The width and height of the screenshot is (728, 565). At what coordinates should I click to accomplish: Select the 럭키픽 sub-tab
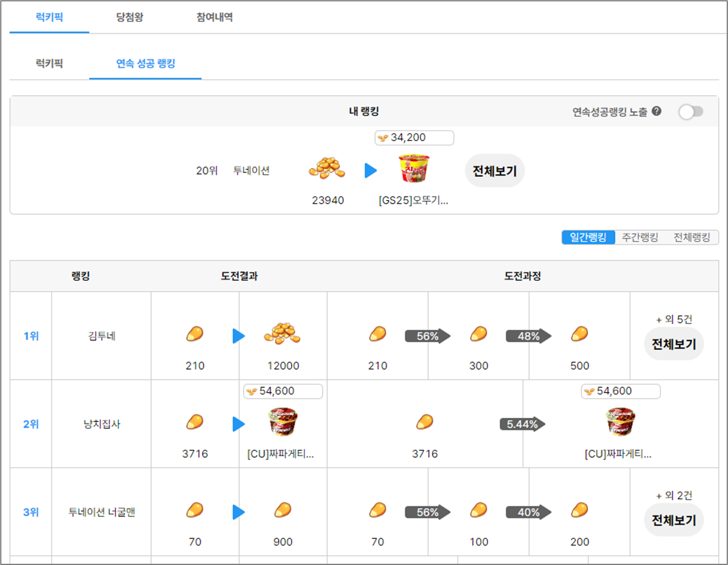[x=49, y=63]
